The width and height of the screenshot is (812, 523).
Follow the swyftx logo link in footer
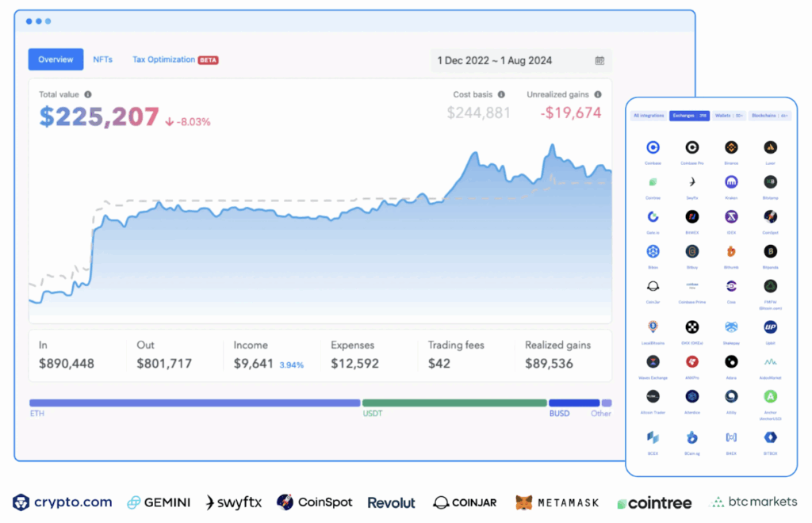[x=234, y=502]
